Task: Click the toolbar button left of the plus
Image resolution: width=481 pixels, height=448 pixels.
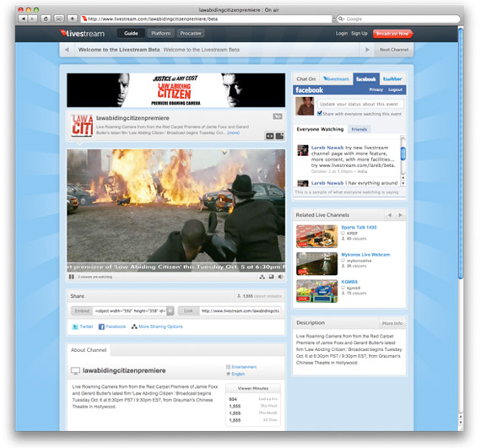Action: point(59,19)
